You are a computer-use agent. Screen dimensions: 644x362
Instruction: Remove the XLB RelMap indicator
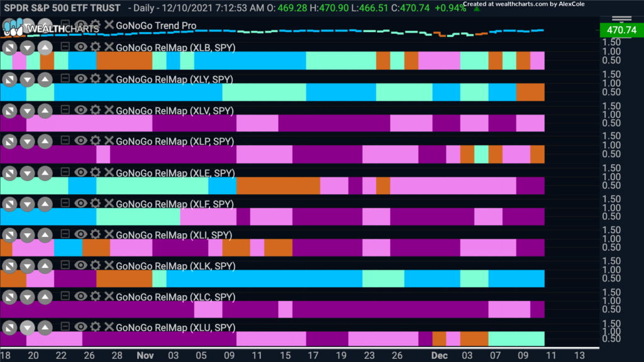108,47
